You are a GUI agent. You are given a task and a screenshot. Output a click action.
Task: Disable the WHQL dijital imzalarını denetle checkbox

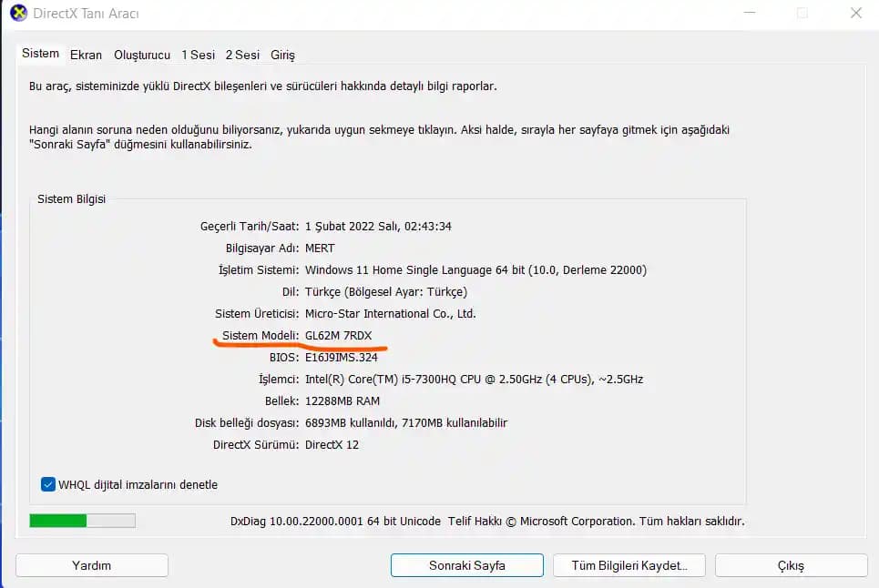(47, 484)
